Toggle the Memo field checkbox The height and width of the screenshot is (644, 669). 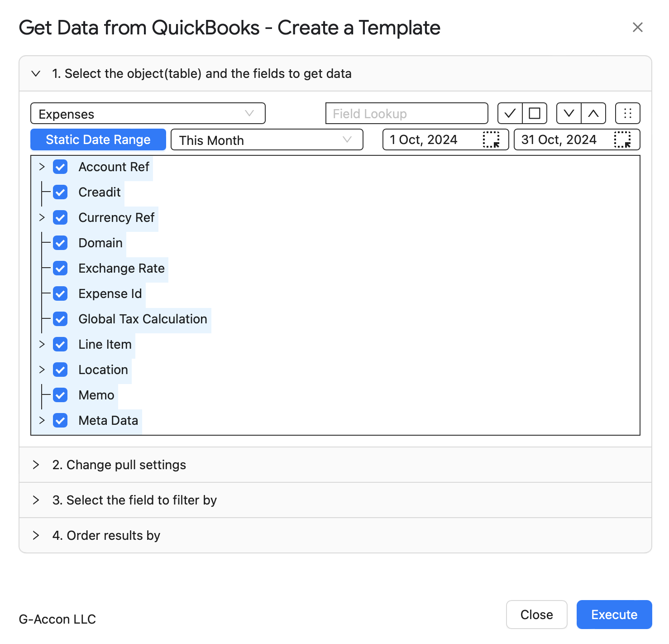coord(60,395)
